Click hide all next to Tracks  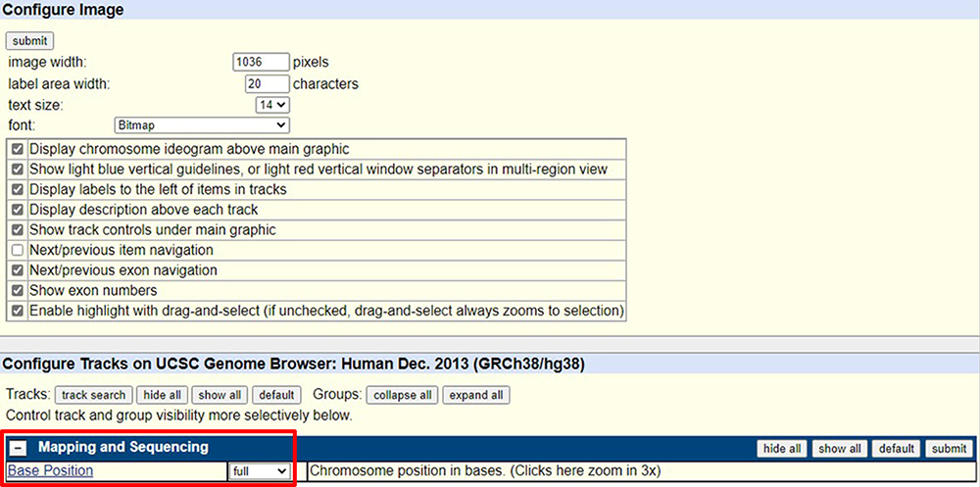(163, 395)
